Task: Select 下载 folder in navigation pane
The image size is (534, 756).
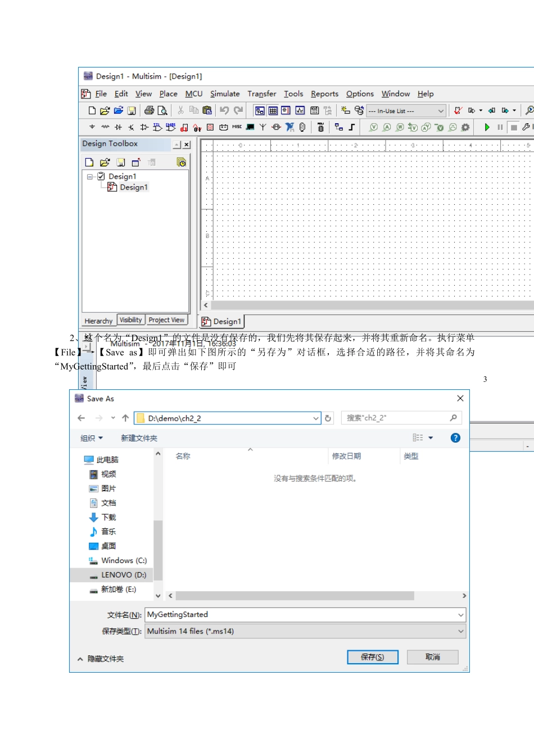Action: pos(102,517)
